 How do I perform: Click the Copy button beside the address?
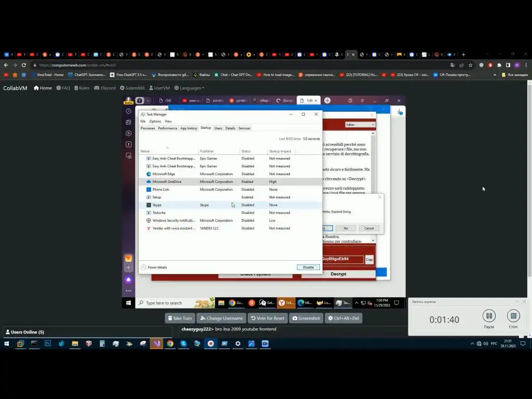point(369,260)
